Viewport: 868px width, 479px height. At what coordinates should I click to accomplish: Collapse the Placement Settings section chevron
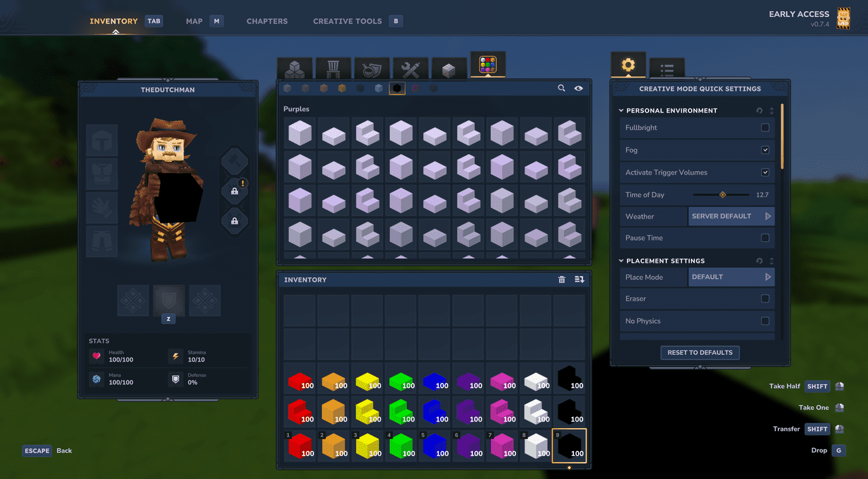pyautogui.click(x=621, y=261)
